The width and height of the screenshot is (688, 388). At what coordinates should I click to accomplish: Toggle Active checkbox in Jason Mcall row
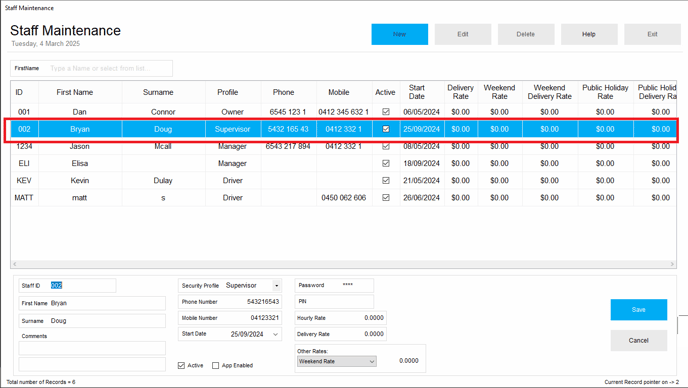(x=386, y=146)
